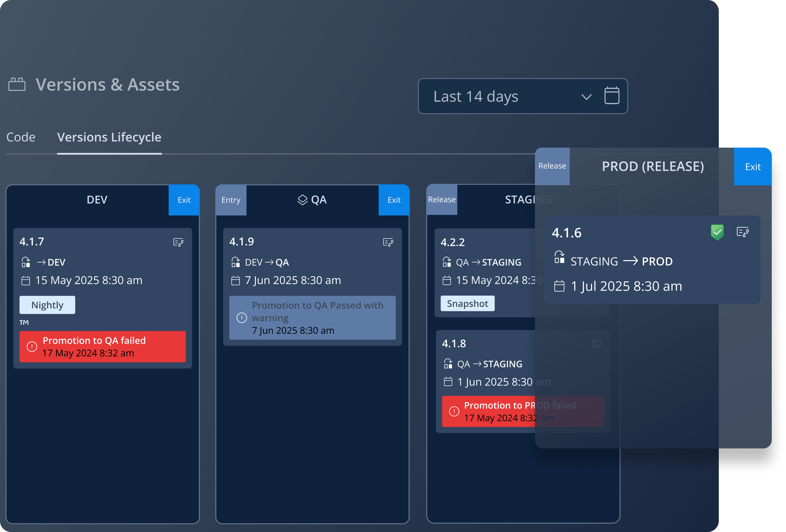Image resolution: width=786 pixels, height=532 pixels.
Task: Select the Versions Lifecycle tab
Action: point(109,137)
